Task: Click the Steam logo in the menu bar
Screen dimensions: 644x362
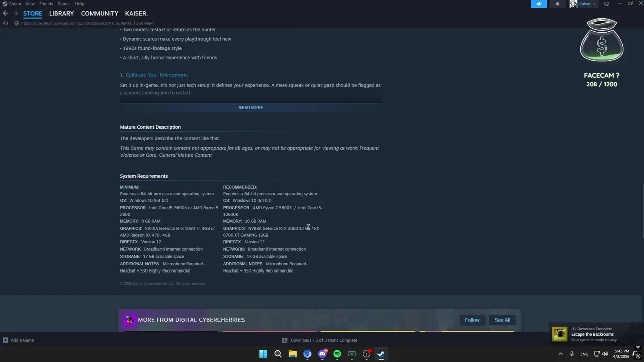Action: (5, 4)
